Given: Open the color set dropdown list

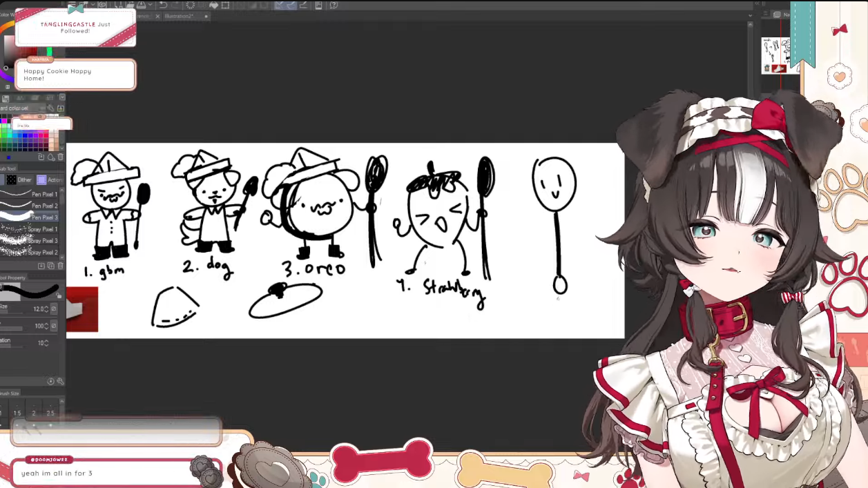Looking at the screenshot, I should click(24, 108).
